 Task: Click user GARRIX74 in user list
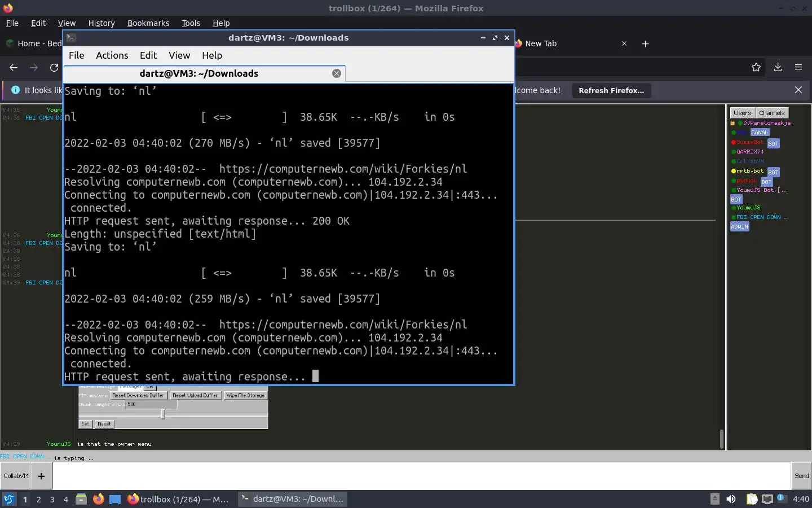(750, 152)
